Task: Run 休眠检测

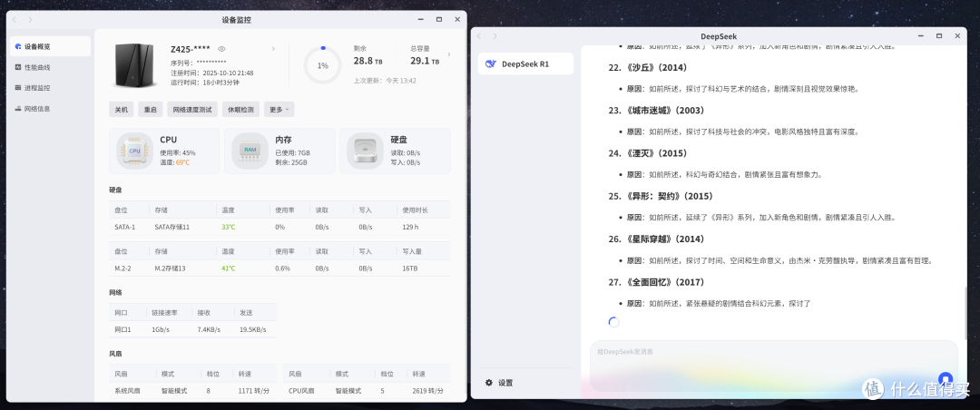Action: click(x=240, y=110)
